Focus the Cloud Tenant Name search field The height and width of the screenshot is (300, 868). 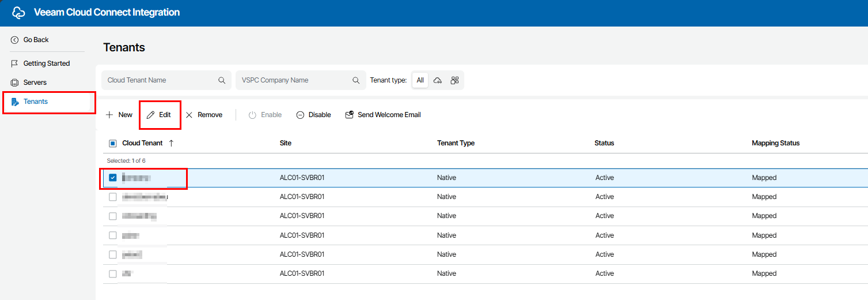[166, 80]
